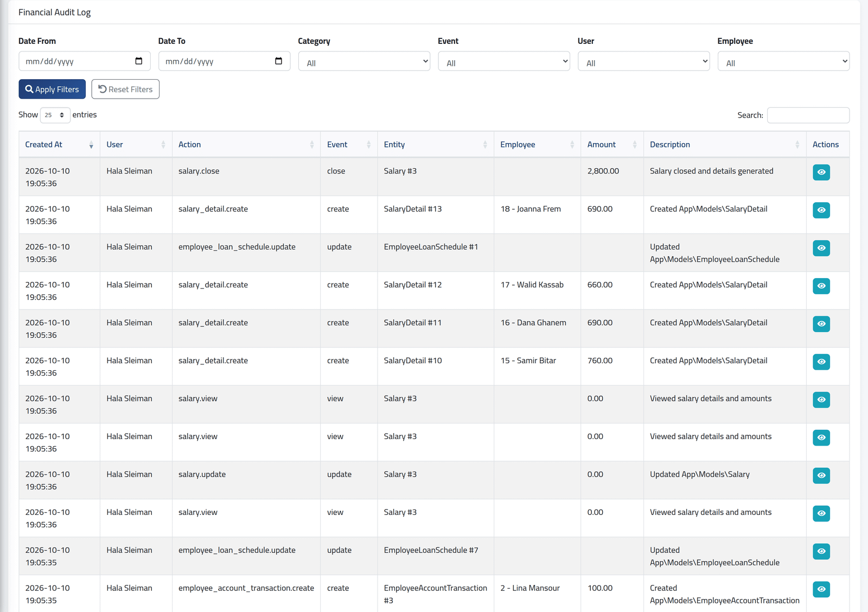Screen dimensions: 868x612
Task: View salary.update log entry details
Action: pyautogui.click(x=821, y=476)
